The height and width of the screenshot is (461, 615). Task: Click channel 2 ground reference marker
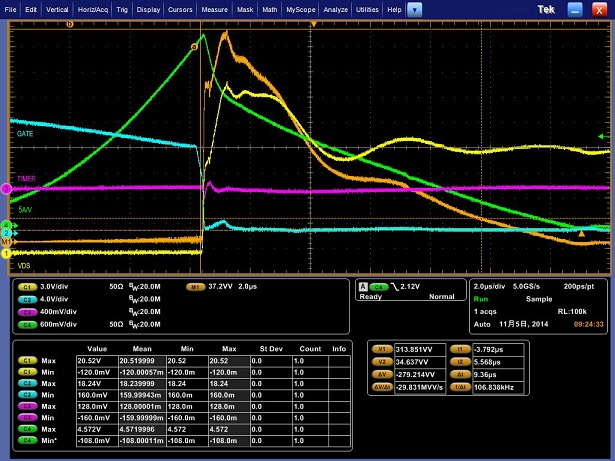[7, 233]
